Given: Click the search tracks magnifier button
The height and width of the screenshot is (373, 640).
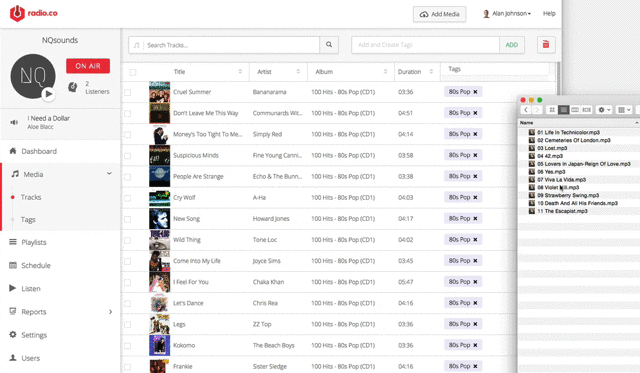Looking at the screenshot, I should tap(329, 45).
